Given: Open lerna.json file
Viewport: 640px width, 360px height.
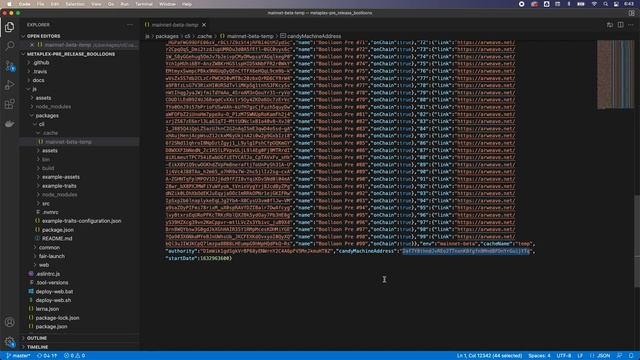Looking at the screenshot, I should click(47, 309).
